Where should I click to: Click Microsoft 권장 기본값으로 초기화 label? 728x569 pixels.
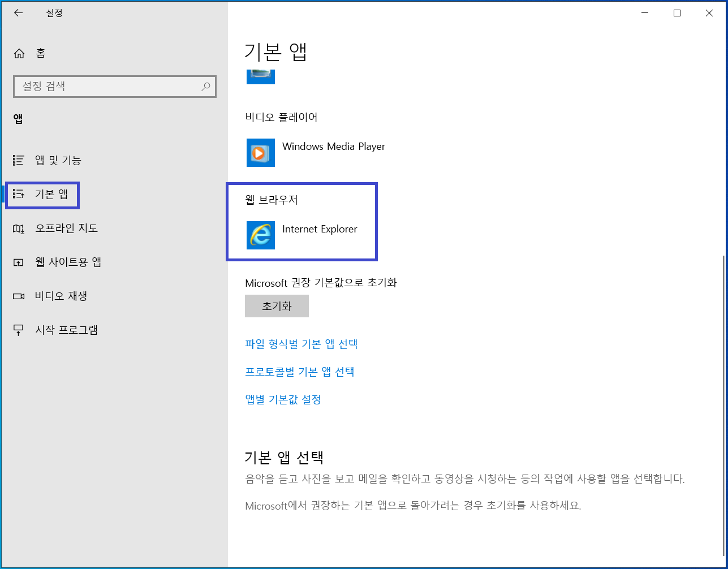(321, 283)
